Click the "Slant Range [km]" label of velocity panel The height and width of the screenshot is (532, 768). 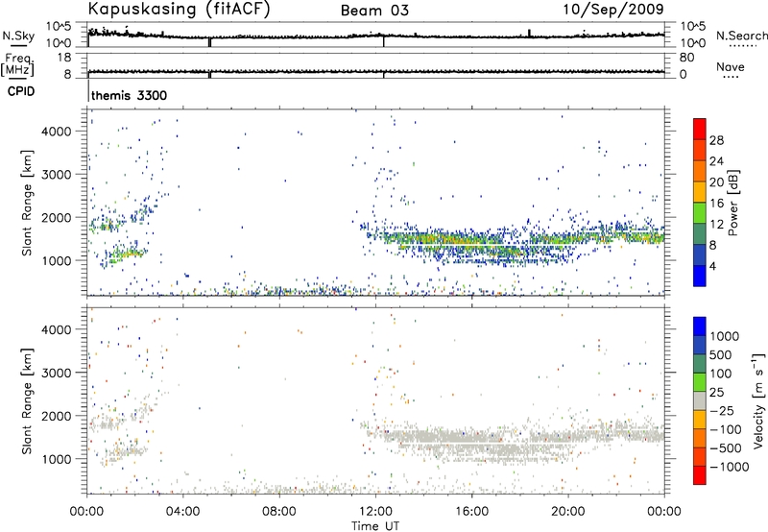tap(27, 400)
